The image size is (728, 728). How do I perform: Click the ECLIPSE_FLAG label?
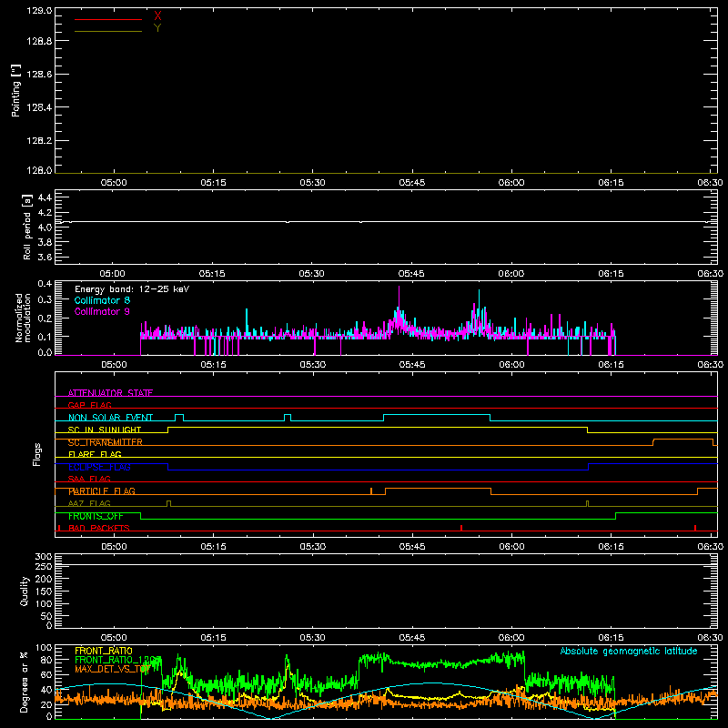pos(99,467)
